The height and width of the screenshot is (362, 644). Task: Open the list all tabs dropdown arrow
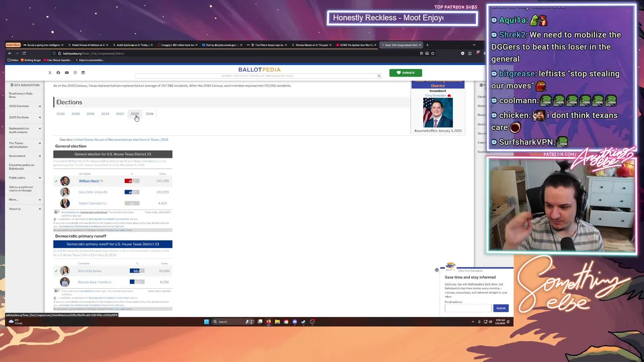click(474, 45)
